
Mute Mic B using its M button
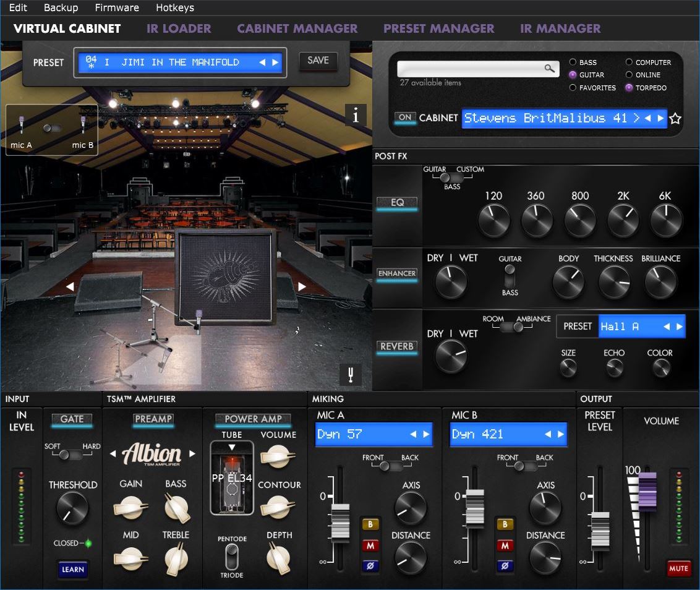pyautogui.click(x=505, y=546)
